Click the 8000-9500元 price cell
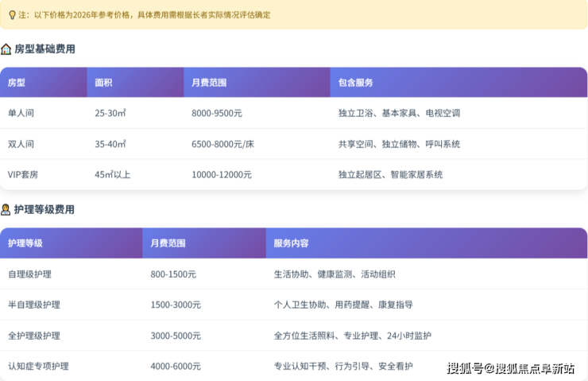Image resolution: width=588 pixels, height=381 pixels. tap(219, 113)
